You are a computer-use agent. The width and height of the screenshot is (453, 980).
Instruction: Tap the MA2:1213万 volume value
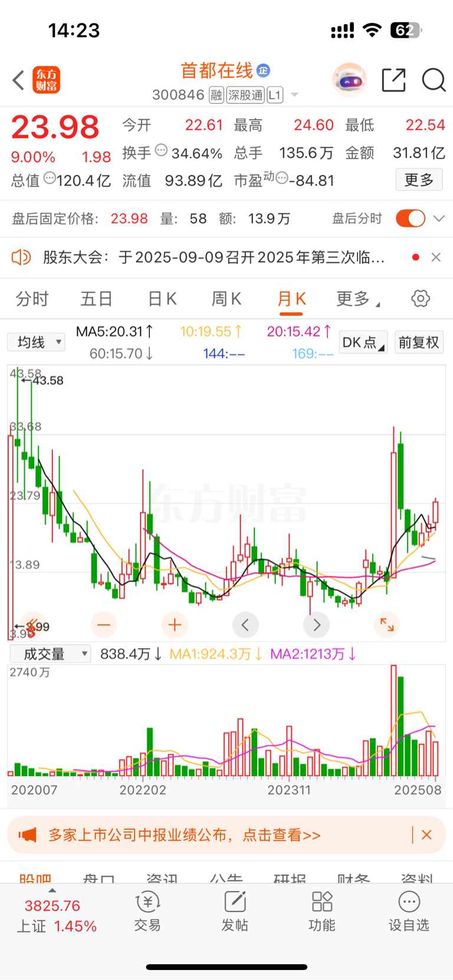coord(313,654)
